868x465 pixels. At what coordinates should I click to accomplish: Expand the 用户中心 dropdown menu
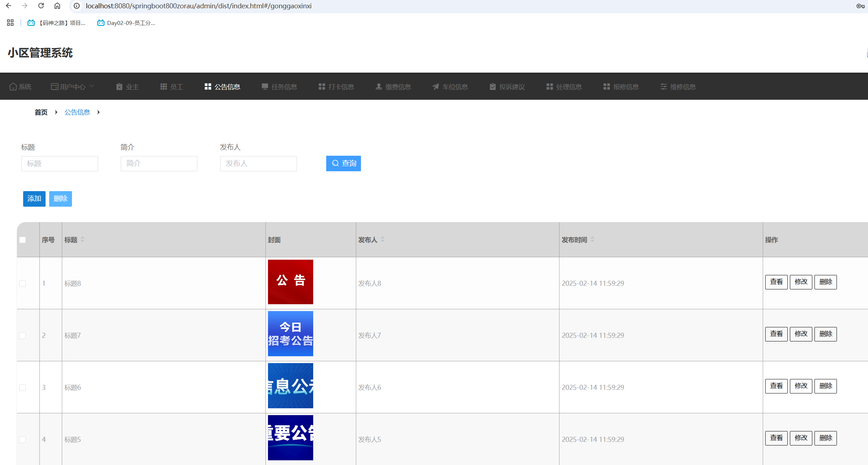point(72,87)
